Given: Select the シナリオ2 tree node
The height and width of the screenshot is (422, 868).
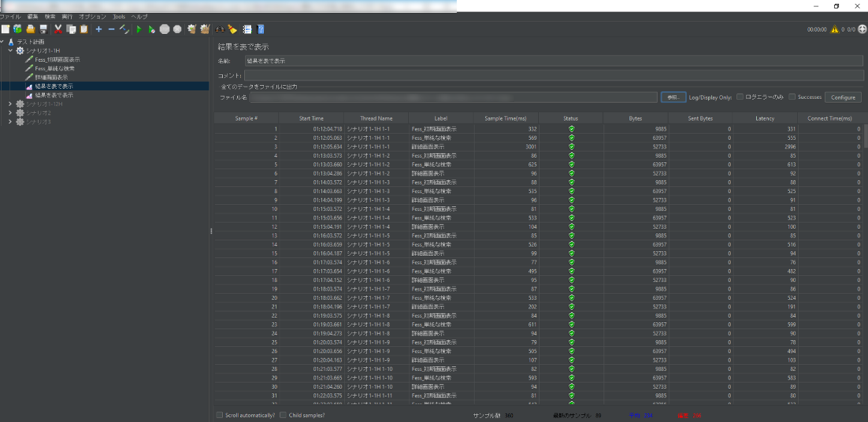Looking at the screenshot, I should (38, 113).
